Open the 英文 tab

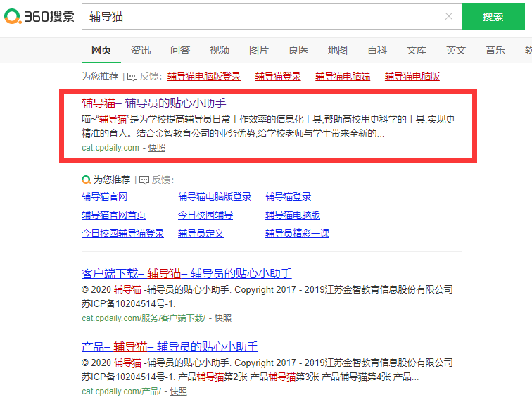pos(456,50)
